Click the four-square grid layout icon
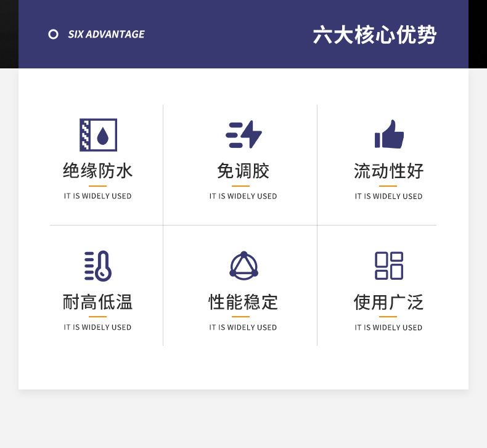Screen dimensions: 487x448 coord(389,266)
